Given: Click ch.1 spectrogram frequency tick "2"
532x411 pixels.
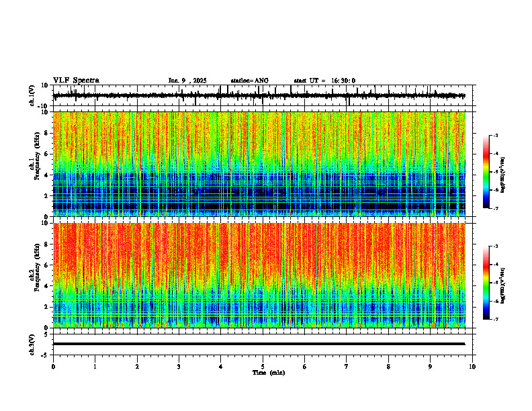Looking at the screenshot, I should [46, 196].
